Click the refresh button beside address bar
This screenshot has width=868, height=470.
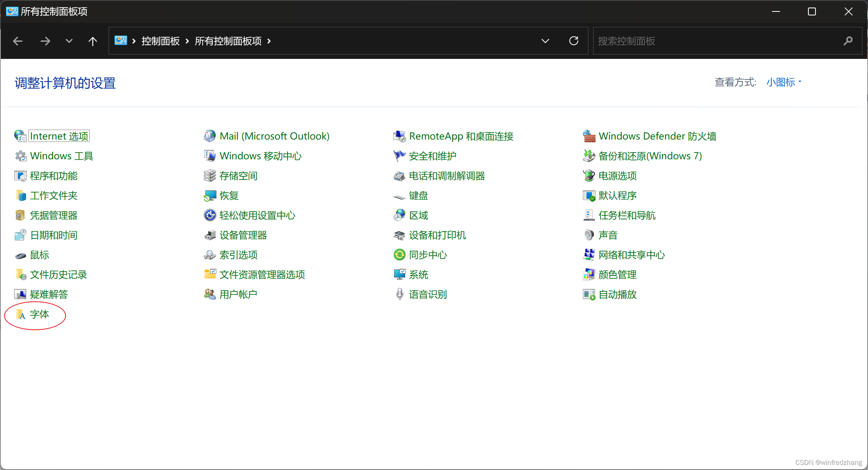coord(573,41)
